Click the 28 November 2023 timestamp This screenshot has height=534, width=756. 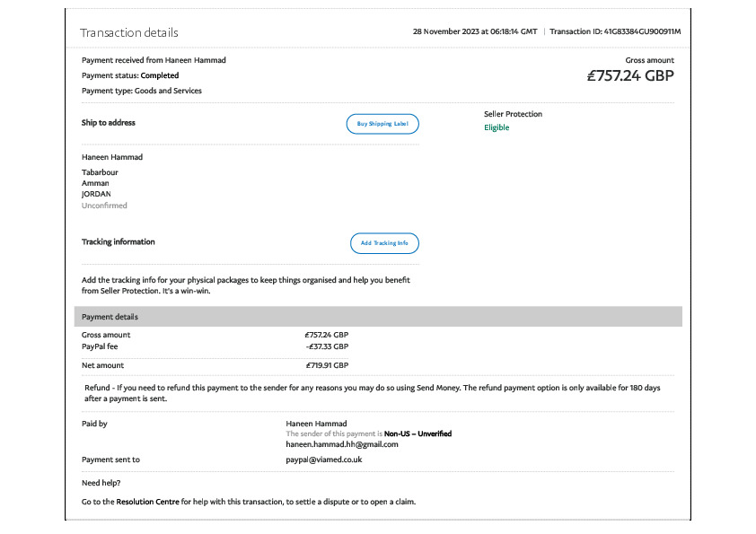[474, 31]
